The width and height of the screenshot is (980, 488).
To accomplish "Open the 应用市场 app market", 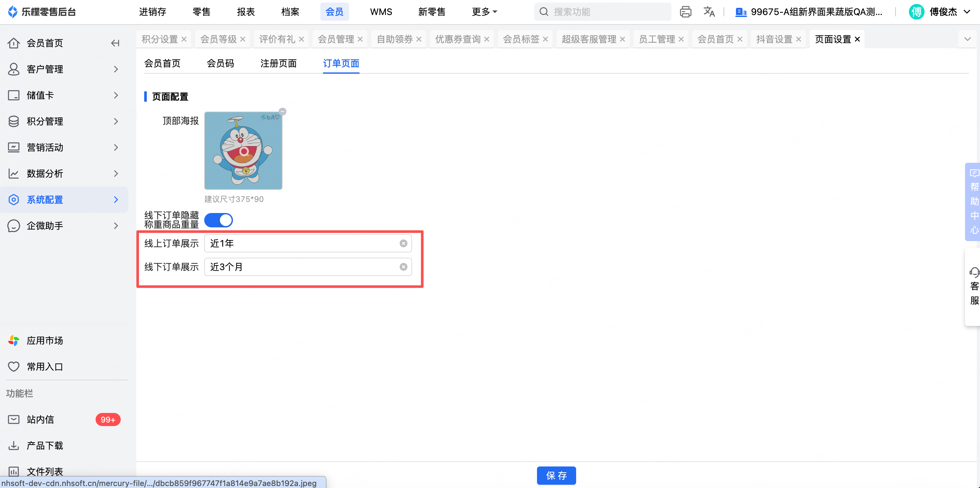I will tap(45, 341).
